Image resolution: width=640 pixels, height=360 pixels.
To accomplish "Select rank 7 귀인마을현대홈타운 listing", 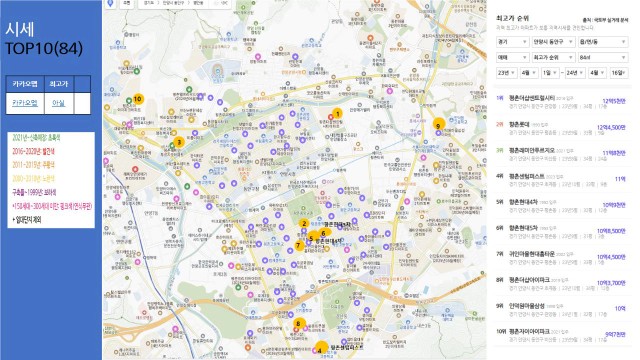I will tap(562, 257).
